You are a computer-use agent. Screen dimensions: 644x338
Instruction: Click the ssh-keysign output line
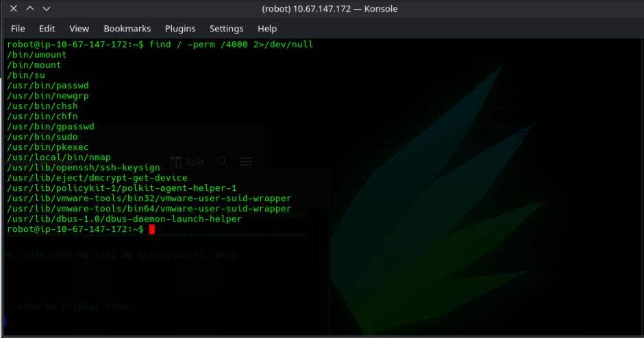click(84, 168)
